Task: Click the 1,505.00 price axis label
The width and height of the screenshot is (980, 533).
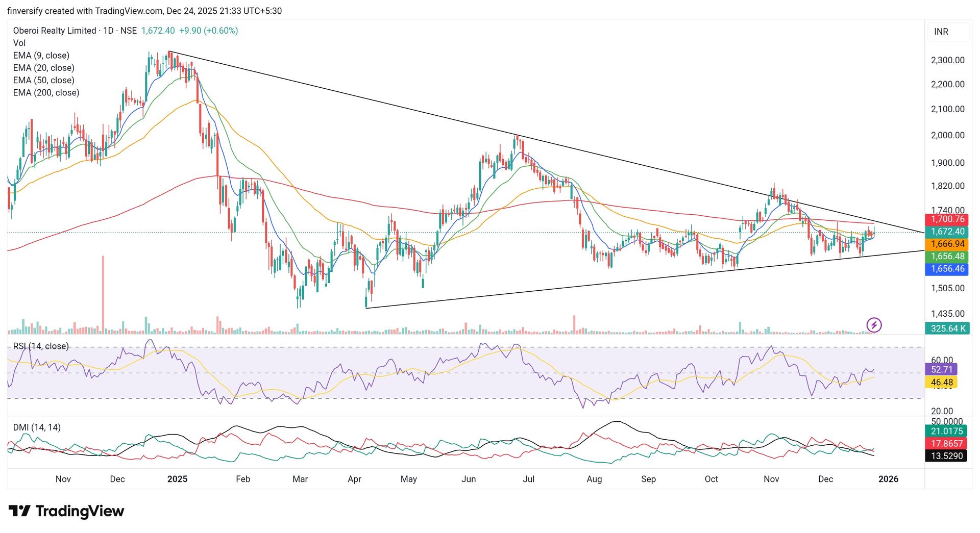Action: point(948,288)
